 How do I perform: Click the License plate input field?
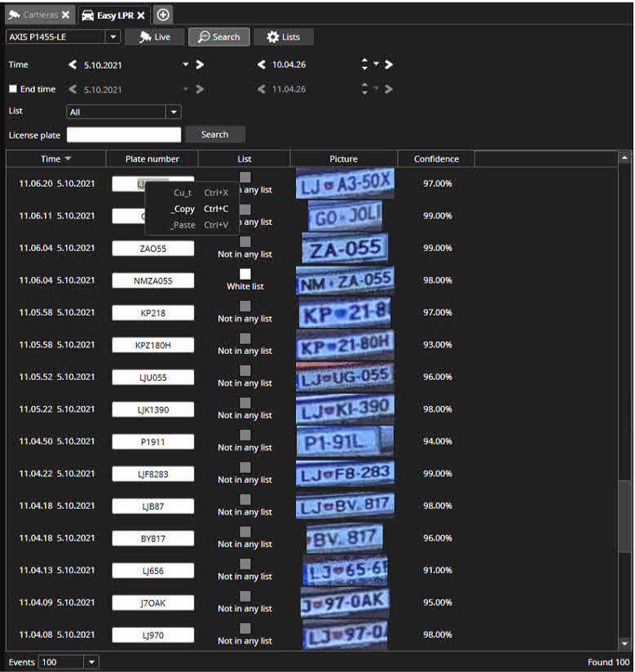point(124,135)
